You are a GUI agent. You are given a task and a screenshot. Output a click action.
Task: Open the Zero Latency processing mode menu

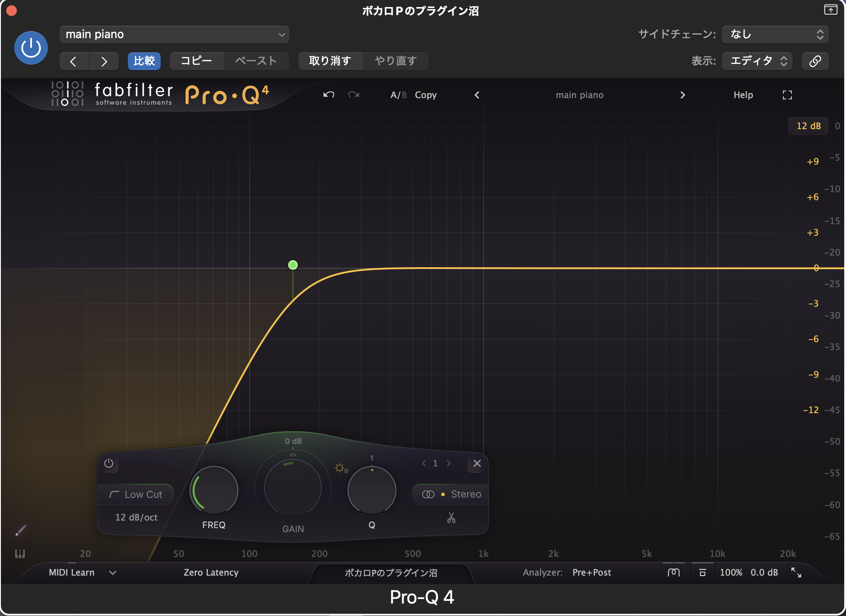point(211,573)
